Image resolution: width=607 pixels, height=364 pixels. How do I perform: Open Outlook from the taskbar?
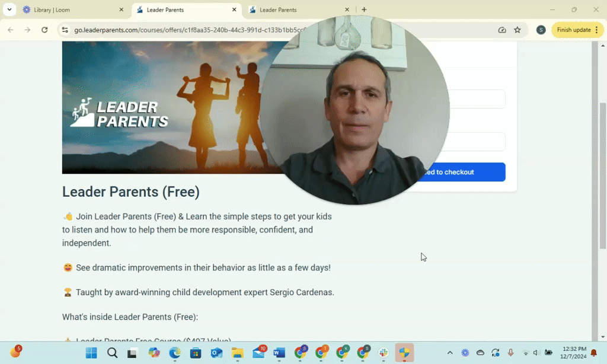point(216,353)
